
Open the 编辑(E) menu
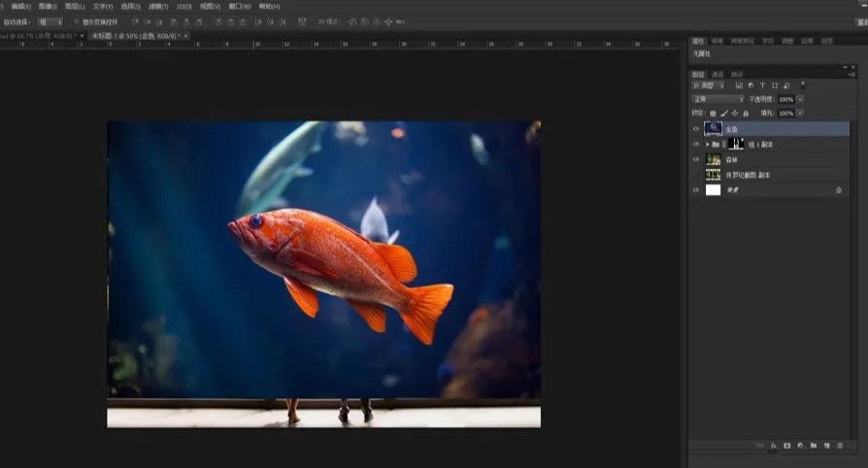pyautogui.click(x=21, y=7)
